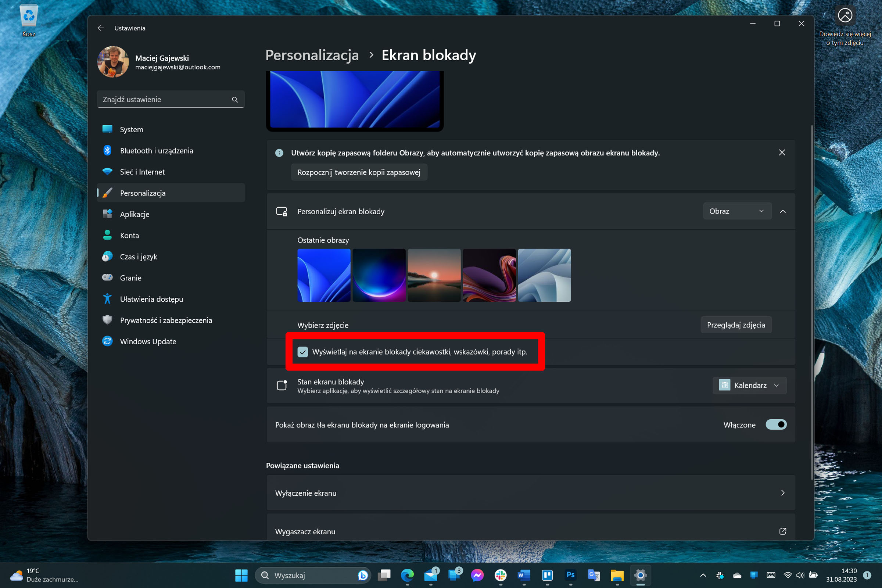Click the settings window vertical scrollbar
Screen dimensions: 882x588
(x=812, y=302)
